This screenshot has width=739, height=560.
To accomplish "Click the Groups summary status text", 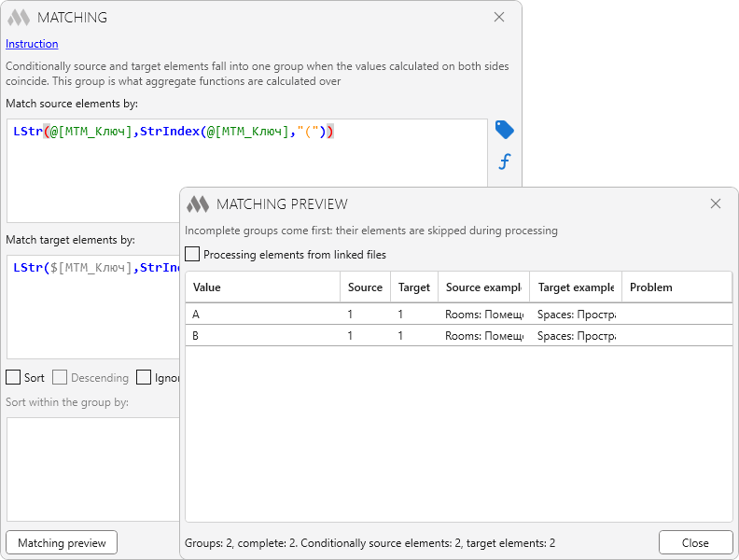I will click(370, 543).
